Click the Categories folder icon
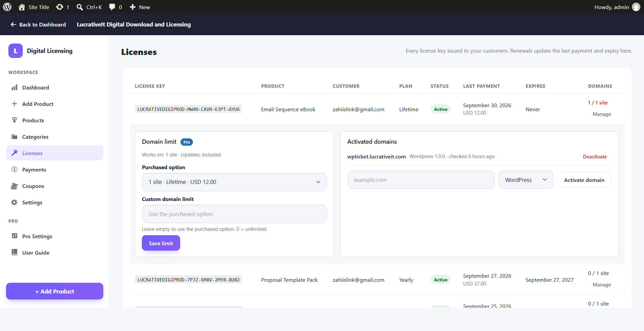The height and width of the screenshot is (331, 644). click(14, 137)
